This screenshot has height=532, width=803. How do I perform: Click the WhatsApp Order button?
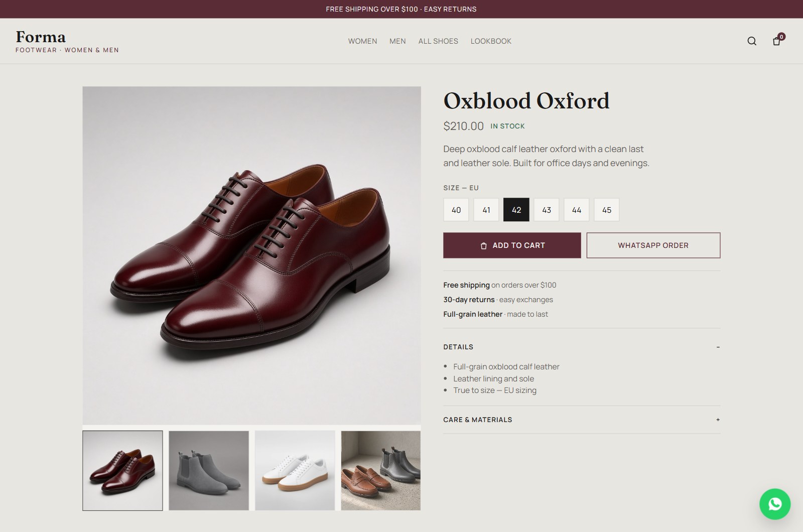pyautogui.click(x=653, y=245)
